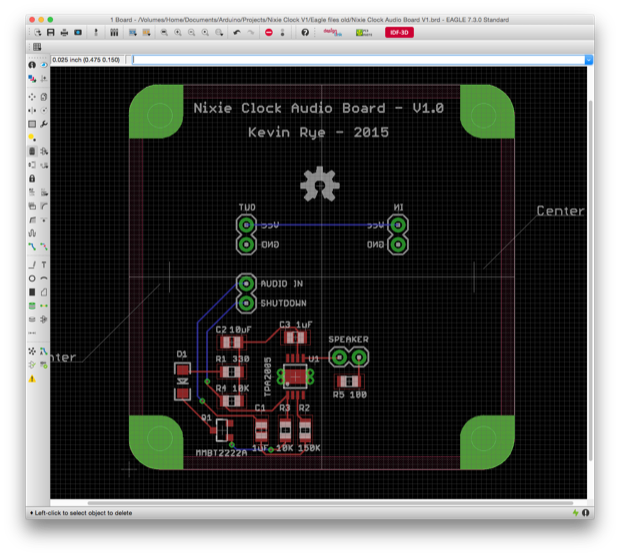Screen dimensions: 620x556
Task: Open the Design Link toolbar button
Action: [332, 32]
